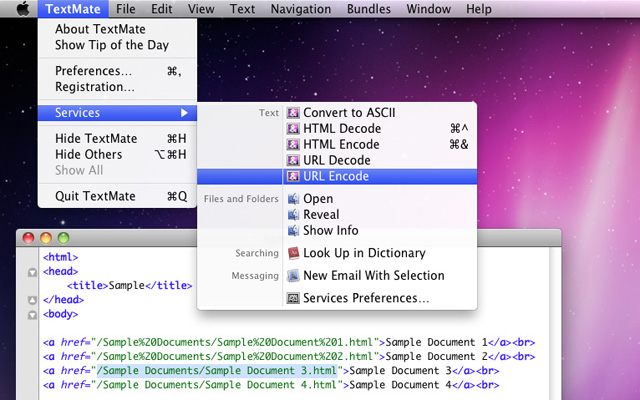Open the Edit menu
This screenshot has height=400, width=640.
[162, 9]
